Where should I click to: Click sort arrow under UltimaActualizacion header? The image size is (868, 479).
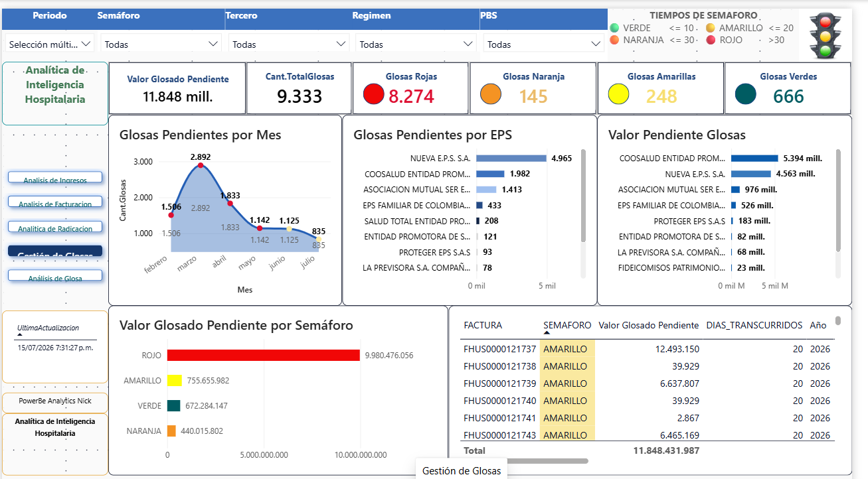(x=21, y=336)
